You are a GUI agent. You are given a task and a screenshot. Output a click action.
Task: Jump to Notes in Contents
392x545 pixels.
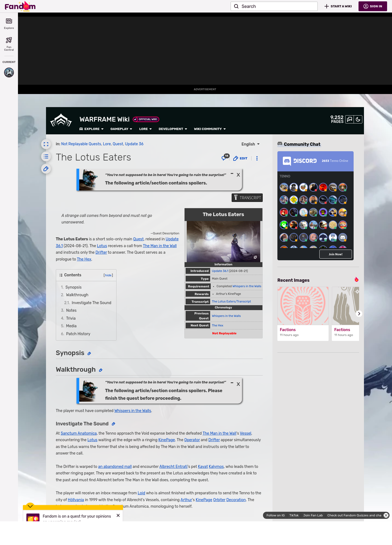pos(71,310)
